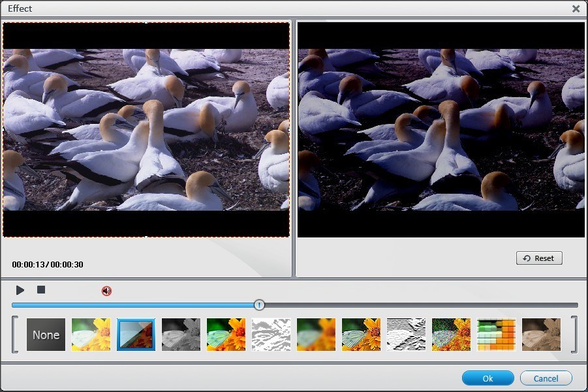Image resolution: width=588 pixels, height=392 pixels.
Task: Apply the mosaic pixel block effect
Action: tap(495, 335)
